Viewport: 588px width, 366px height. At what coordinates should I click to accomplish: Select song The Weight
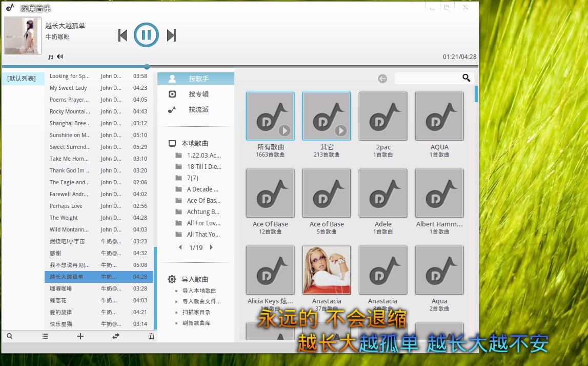98,218
